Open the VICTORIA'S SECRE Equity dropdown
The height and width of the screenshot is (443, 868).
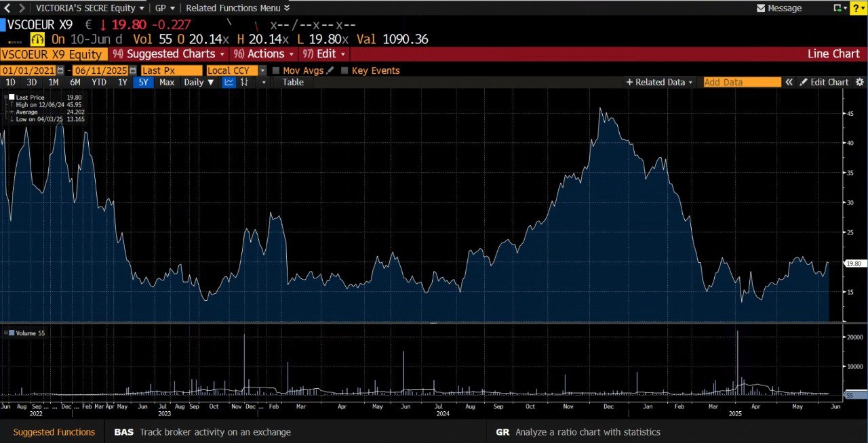tap(90, 8)
